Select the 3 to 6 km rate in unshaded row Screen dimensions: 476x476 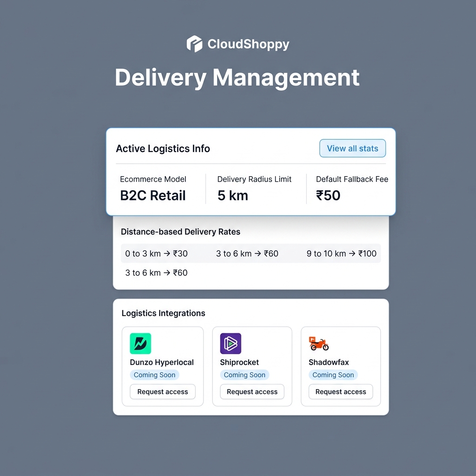[156, 272]
